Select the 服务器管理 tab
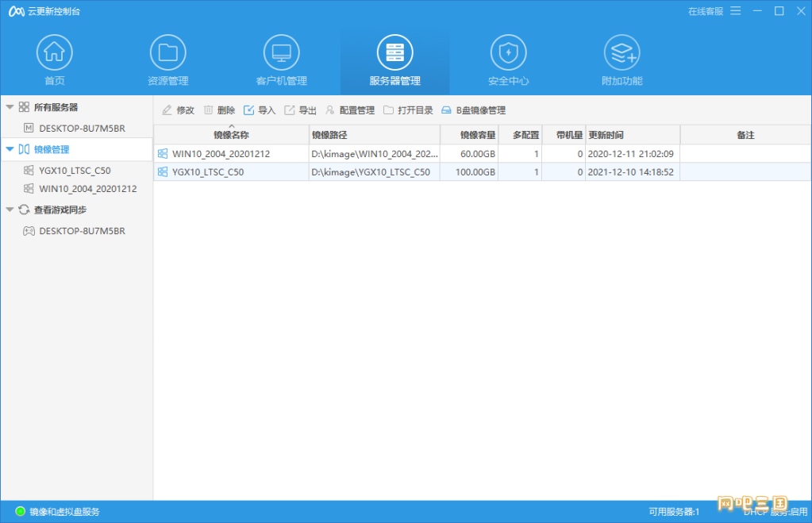This screenshot has width=812, height=523. click(x=394, y=61)
